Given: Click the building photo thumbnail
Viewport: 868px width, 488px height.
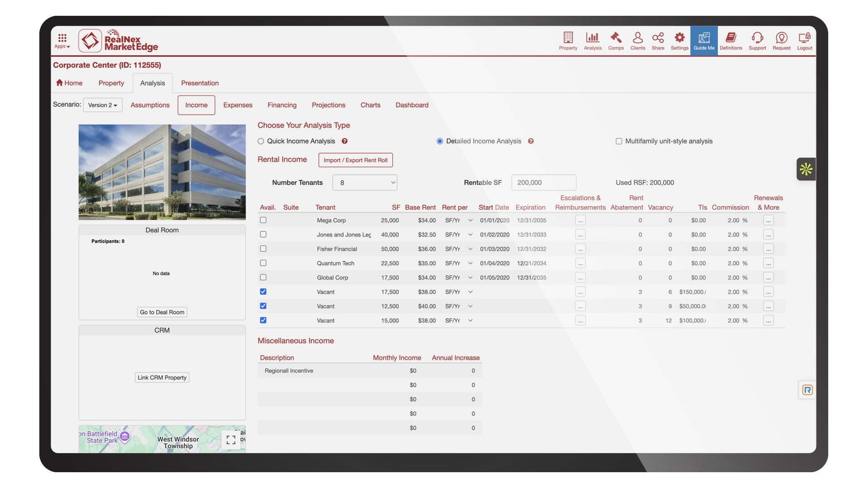Looking at the screenshot, I should point(162,172).
